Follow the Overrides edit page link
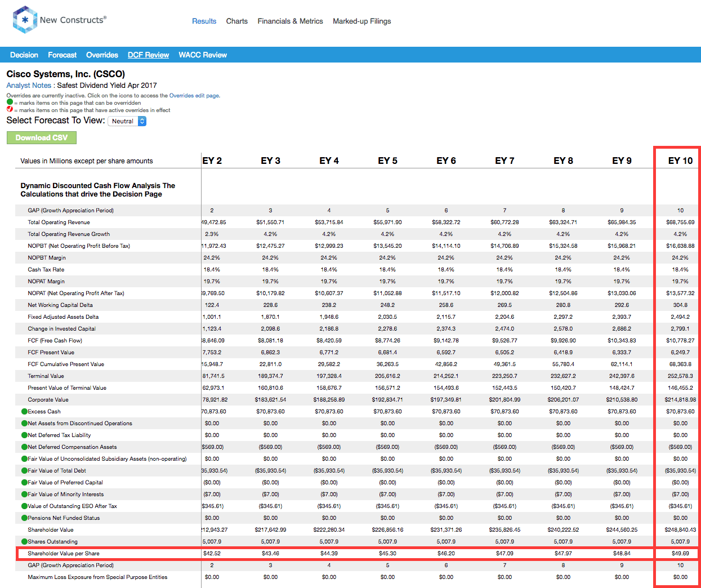Image resolution: width=701 pixels, height=588 pixels. tap(194, 96)
